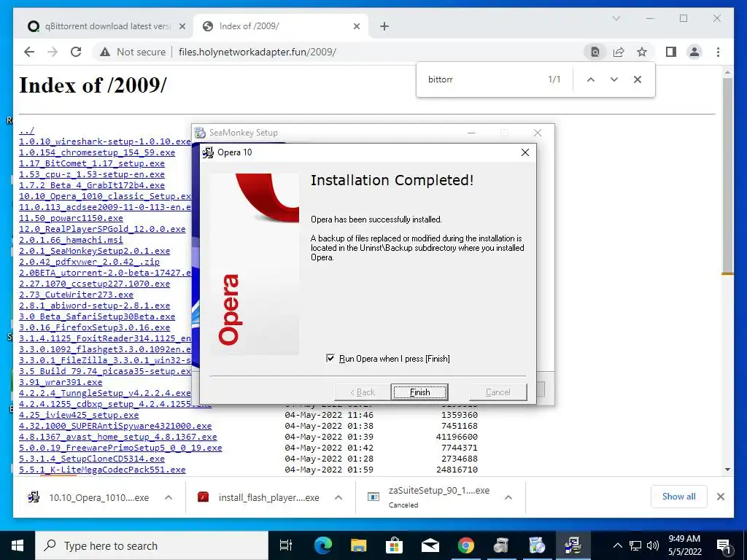Click the volume speaker tray icon
The image size is (747, 560).
(653, 545)
